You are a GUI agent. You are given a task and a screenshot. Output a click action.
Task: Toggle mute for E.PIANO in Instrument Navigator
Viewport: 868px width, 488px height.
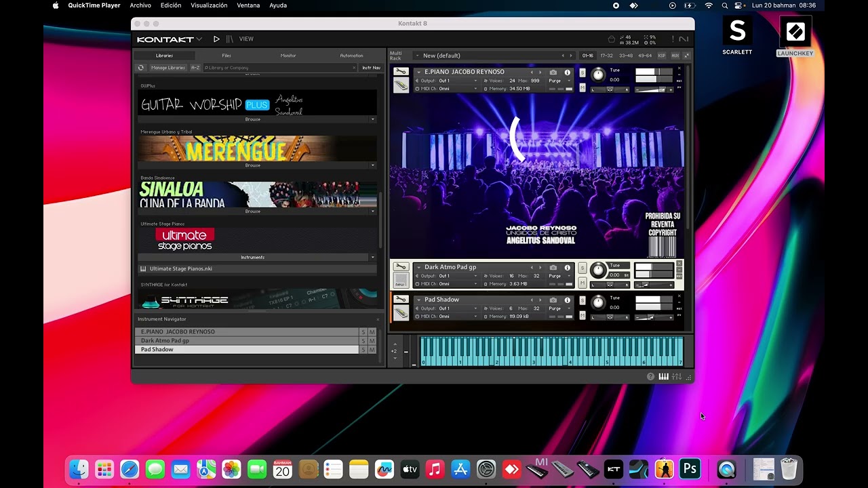click(372, 332)
